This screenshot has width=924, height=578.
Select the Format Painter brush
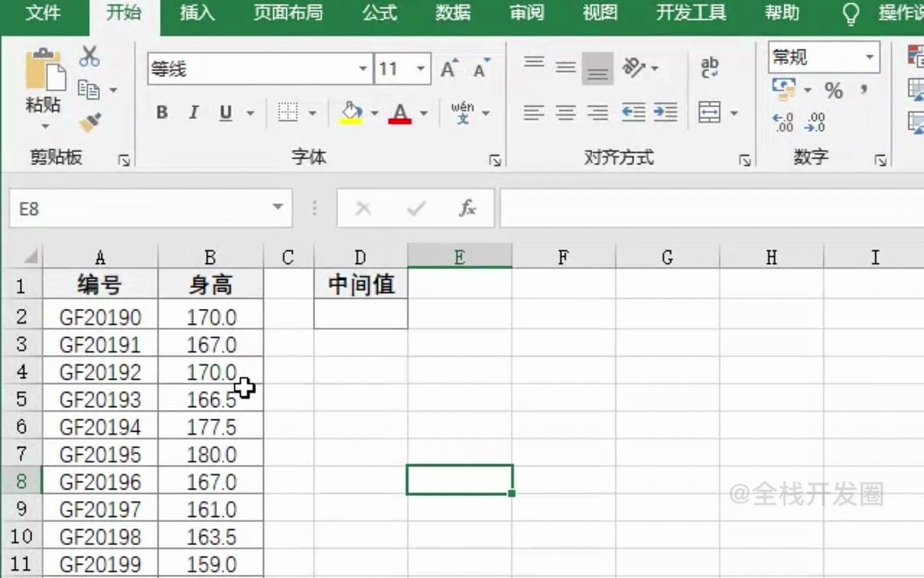tap(90, 122)
